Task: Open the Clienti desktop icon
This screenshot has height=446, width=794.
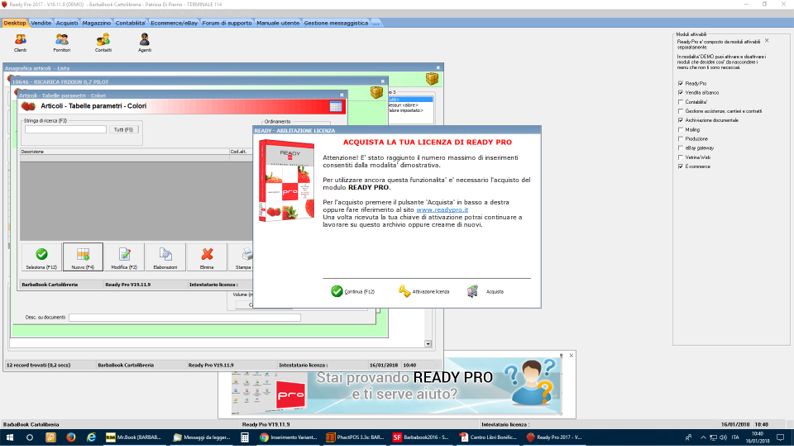Action: pyautogui.click(x=20, y=43)
